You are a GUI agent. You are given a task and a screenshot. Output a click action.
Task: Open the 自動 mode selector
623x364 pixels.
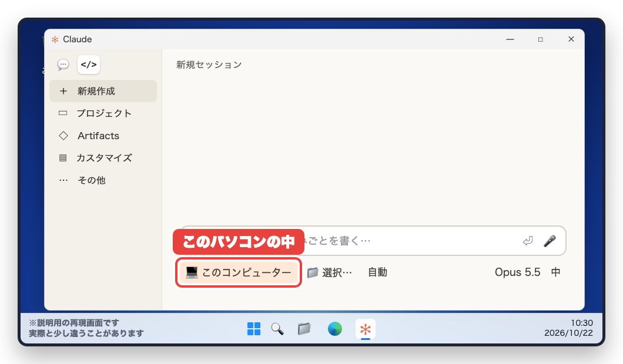pos(377,272)
